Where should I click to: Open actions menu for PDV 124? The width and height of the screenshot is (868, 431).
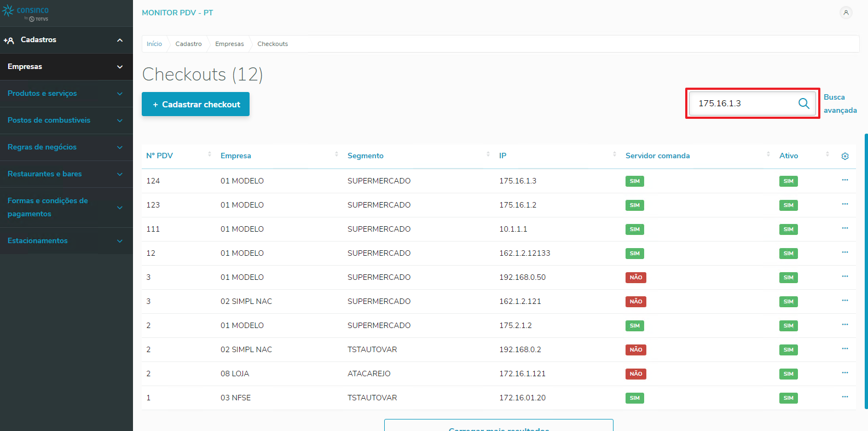[x=845, y=180]
